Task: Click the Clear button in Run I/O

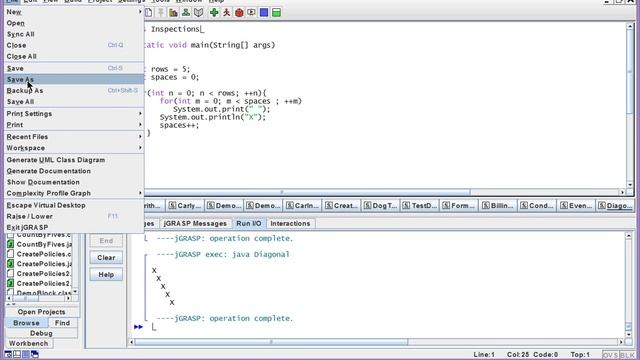Action: 106,258
